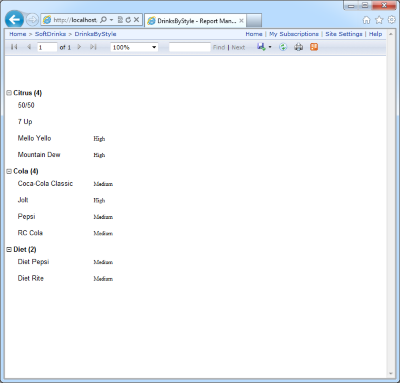Click the Medium value beside Diet Rite
Image resolution: width=400 pixels, height=383 pixels.
click(x=103, y=279)
